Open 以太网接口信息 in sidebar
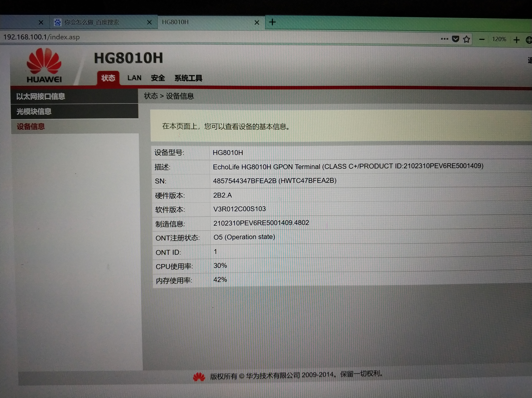The height and width of the screenshot is (398, 532). tap(75, 96)
